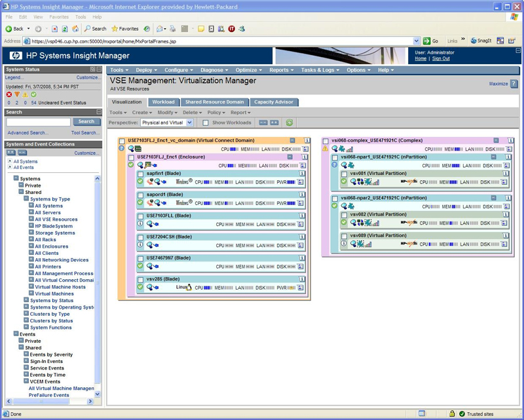Click the SnagIt toolbar icon
The width and height of the screenshot is (524, 420).
(481, 41)
